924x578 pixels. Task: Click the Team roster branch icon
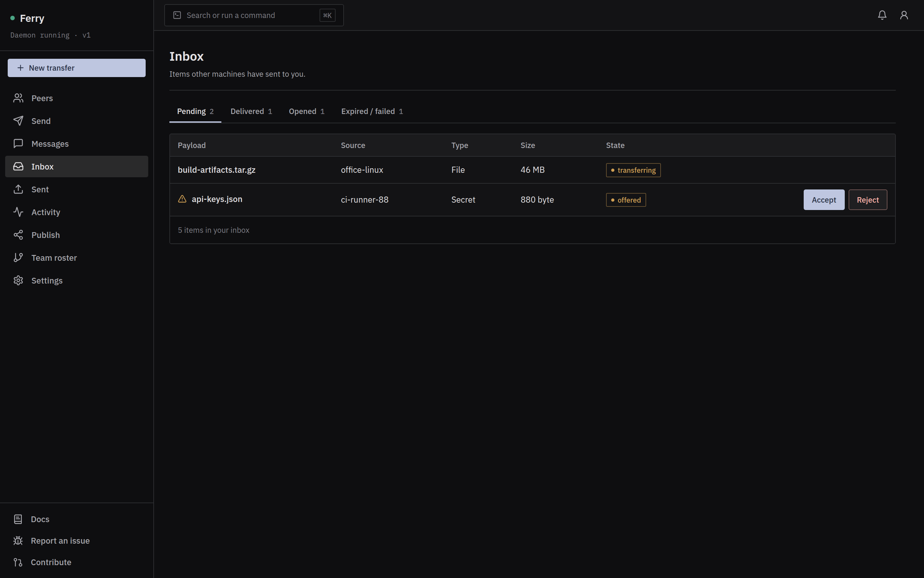coord(18,258)
